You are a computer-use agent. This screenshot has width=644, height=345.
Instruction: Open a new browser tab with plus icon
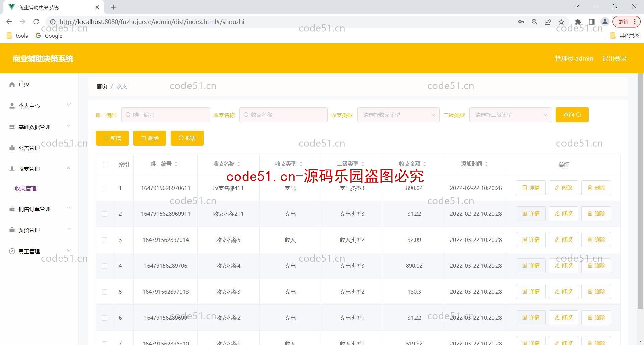click(x=113, y=7)
